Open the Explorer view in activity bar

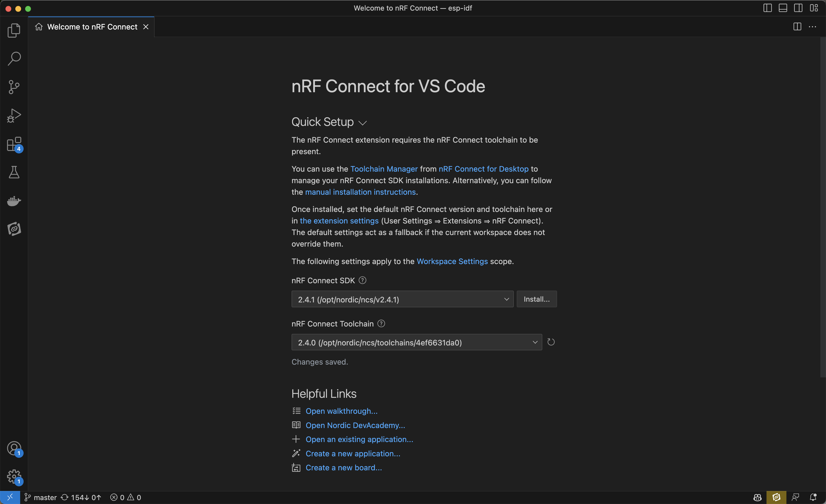tap(14, 30)
